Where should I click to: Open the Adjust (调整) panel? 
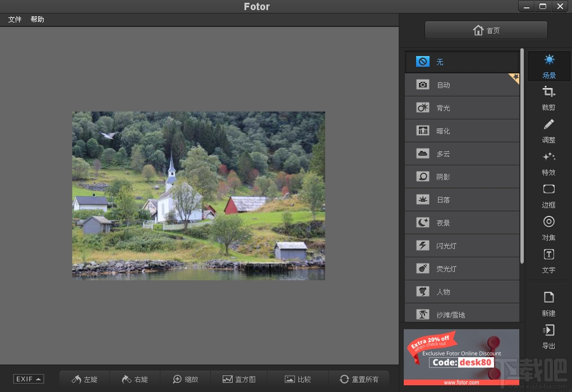[x=548, y=131]
